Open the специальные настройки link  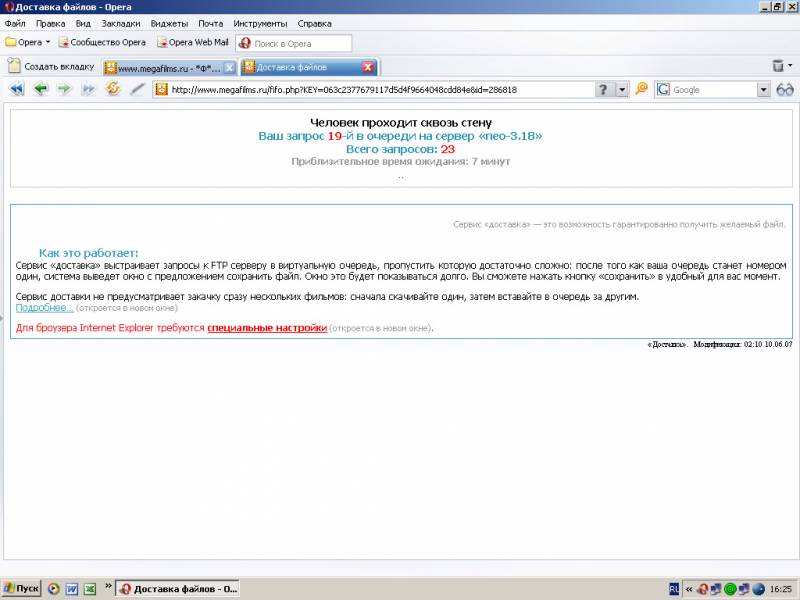(267, 328)
